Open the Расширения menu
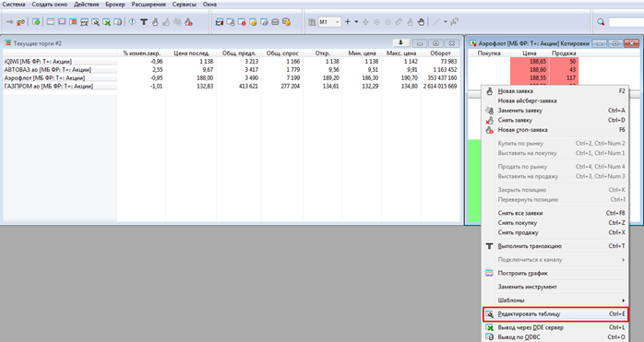The width and height of the screenshot is (644, 342). coord(149,4)
